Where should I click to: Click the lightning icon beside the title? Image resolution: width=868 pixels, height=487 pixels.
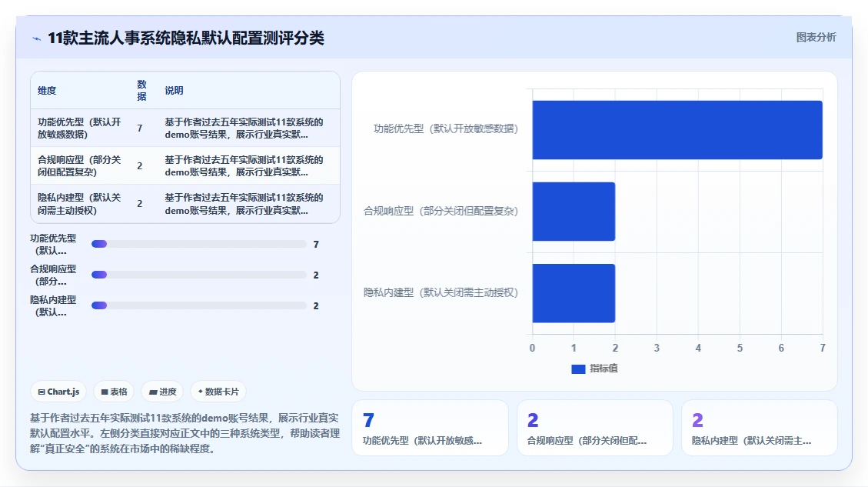(x=37, y=38)
